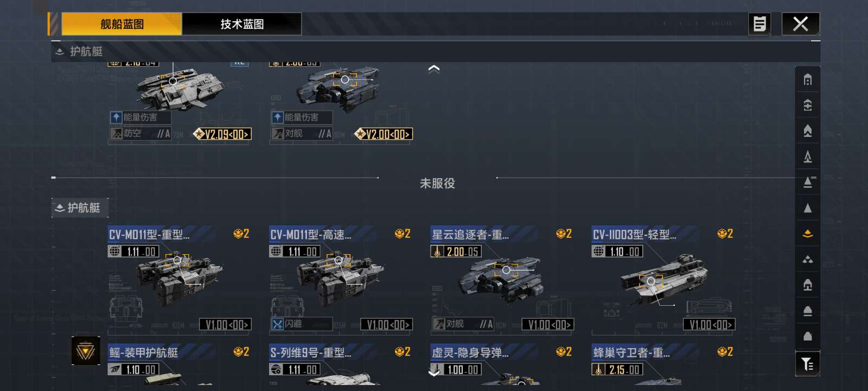Select the three-triangle cluster sidebar icon
Viewport: 868px width, 391px height.
pyautogui.click(x=807, y=260)
